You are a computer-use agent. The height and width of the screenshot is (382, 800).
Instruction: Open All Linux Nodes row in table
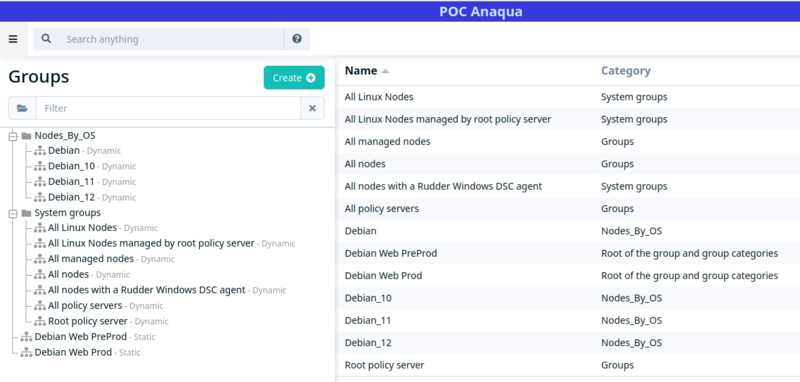(x=567, y=97)
